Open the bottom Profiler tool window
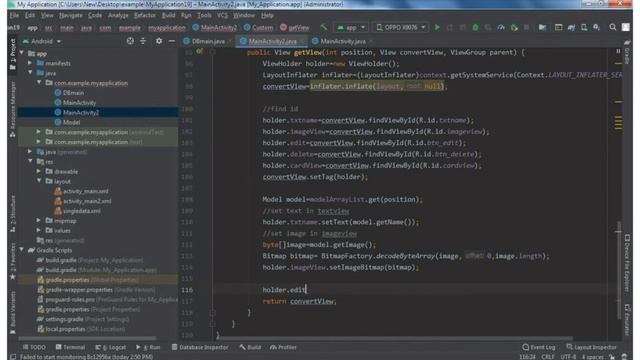This screenshot has width=640, height=360. pos(283,347)
